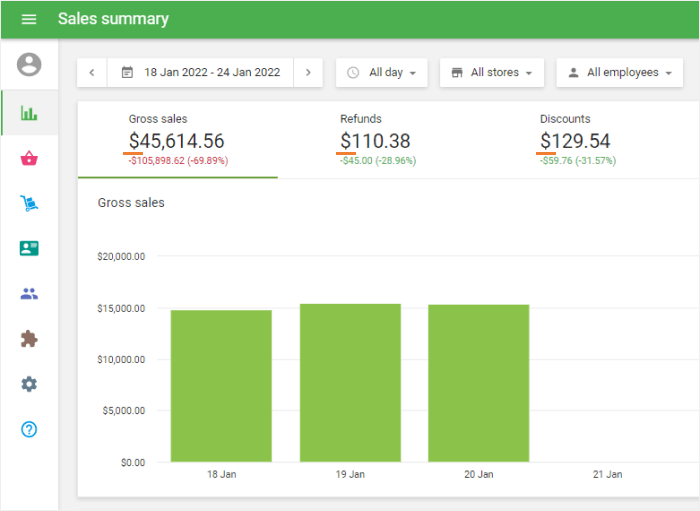
Task: Open the Inventory management cart icon
Action: [x=29, y=204]
